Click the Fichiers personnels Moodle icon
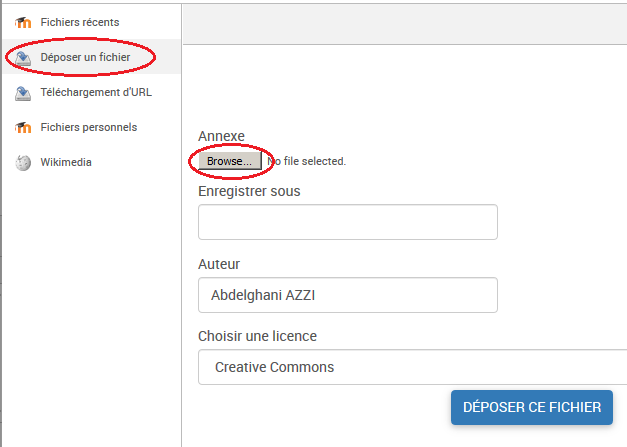This screenshot has width=627, height=447. [x=23, y=128]
